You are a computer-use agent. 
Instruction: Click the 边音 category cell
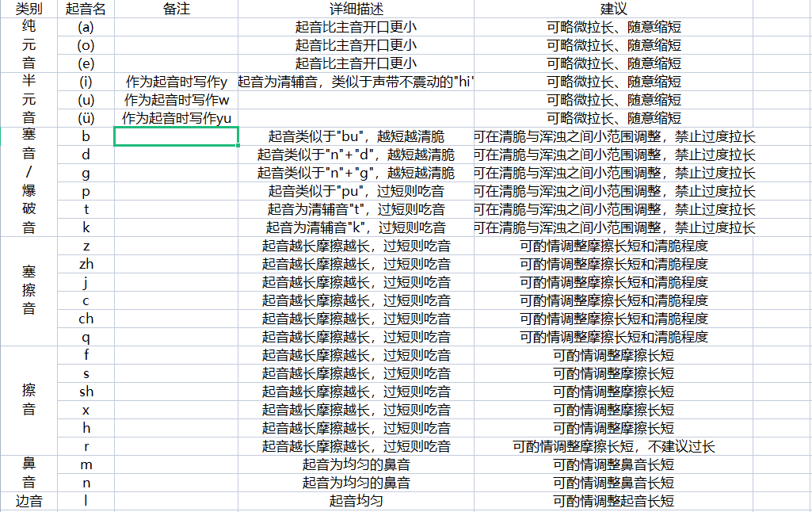tap(29, 501)
